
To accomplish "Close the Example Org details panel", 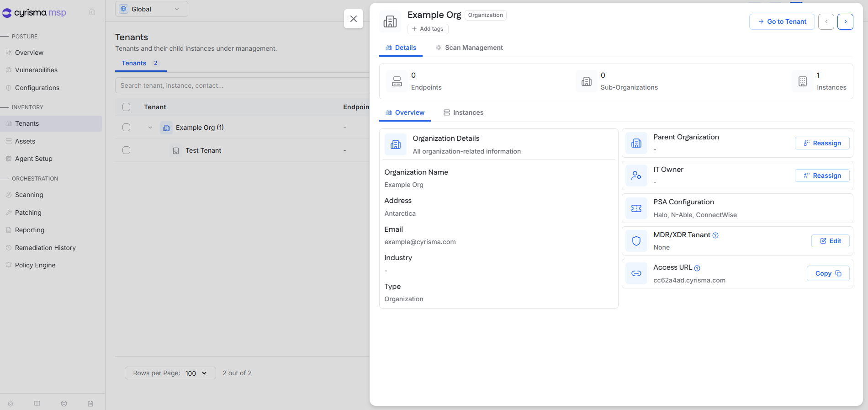I will (354, 19).
